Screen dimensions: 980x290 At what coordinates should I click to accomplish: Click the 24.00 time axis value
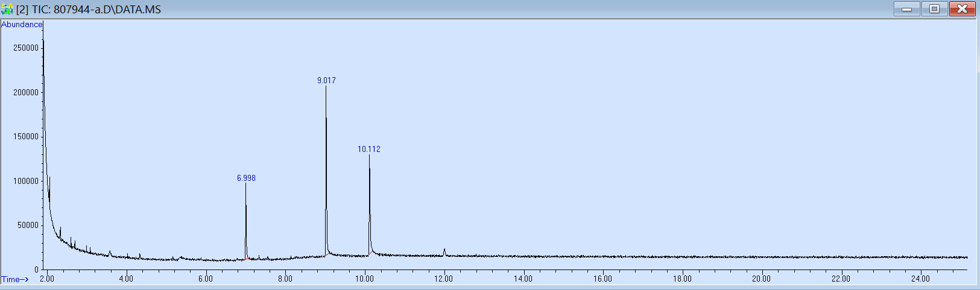click(920, 279)
